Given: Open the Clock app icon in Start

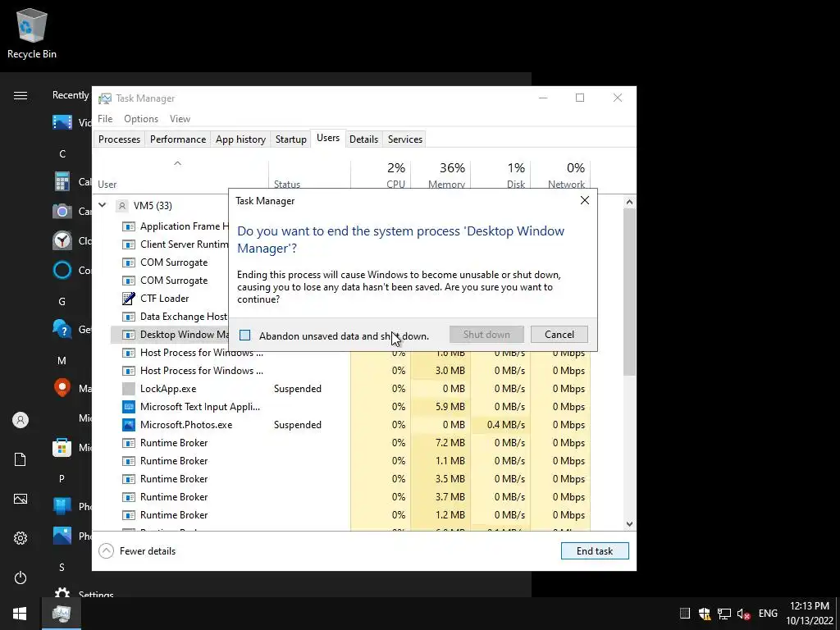Looking at the screenshot, I should 62,240.
